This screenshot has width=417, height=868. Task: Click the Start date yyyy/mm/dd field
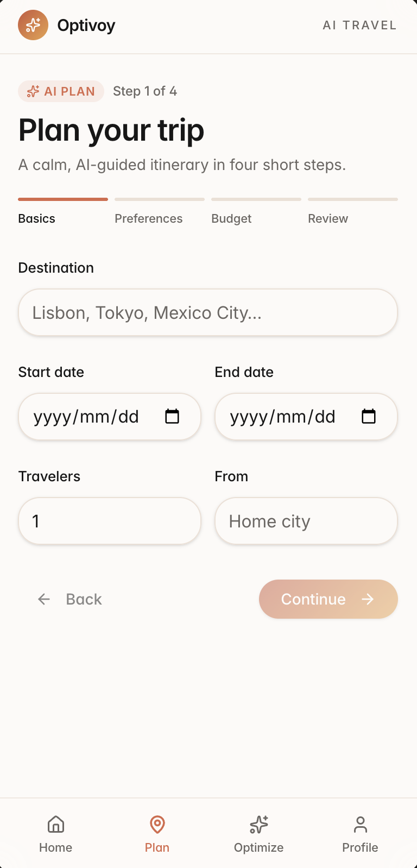pyautogui.click(x=110, y=417)
